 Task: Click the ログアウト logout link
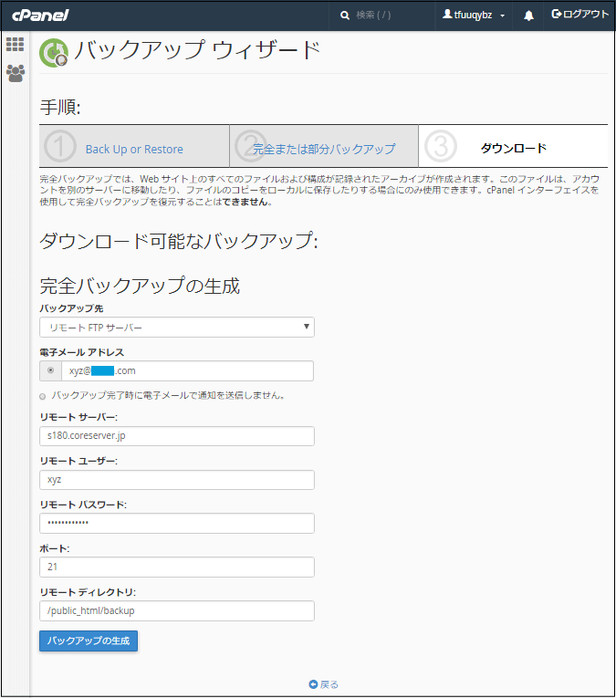click(x=579, y=15)
